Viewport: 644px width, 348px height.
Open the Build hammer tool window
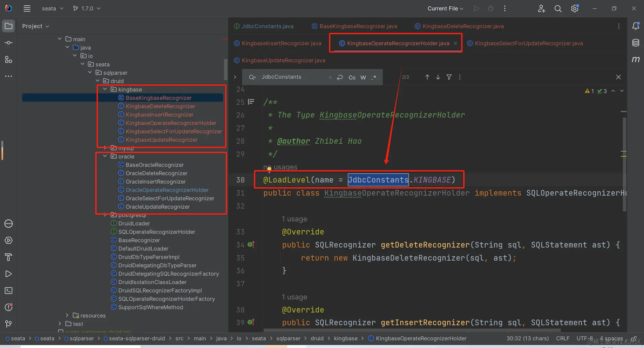[x=9, y=257]
